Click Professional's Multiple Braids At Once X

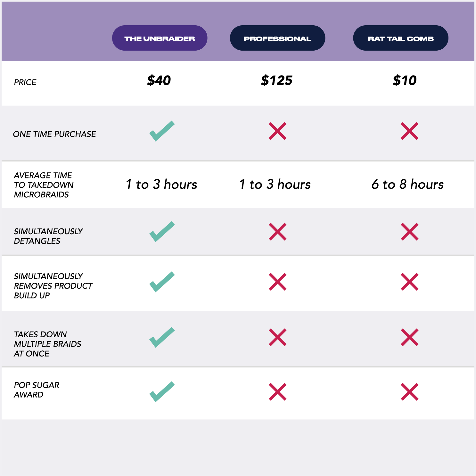(x=277, y=337)
